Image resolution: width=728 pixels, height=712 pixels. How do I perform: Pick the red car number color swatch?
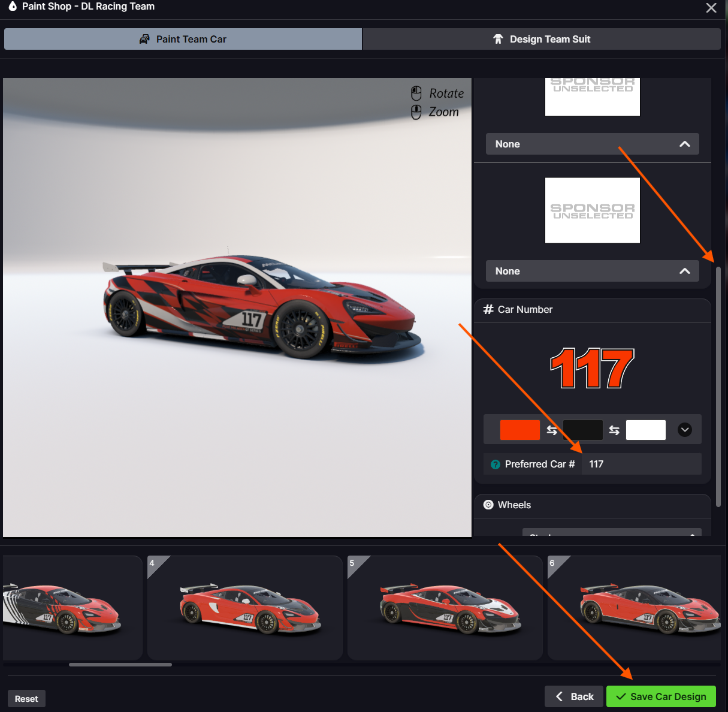click(x=519, y=430)
